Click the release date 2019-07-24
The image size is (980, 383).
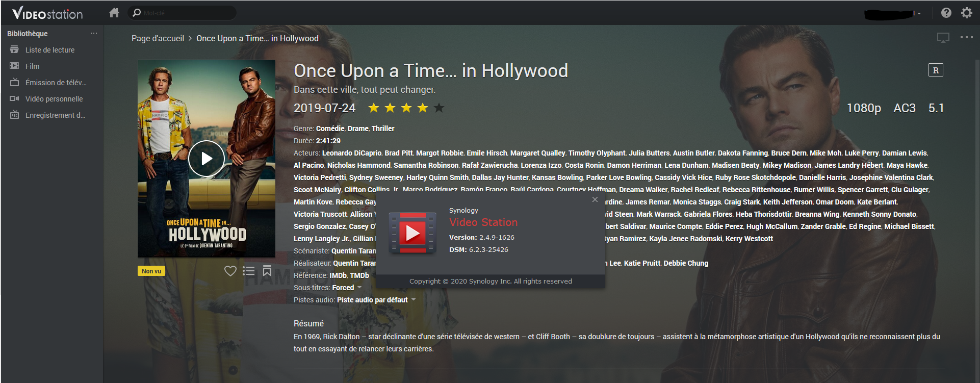(x=324, y=108)
